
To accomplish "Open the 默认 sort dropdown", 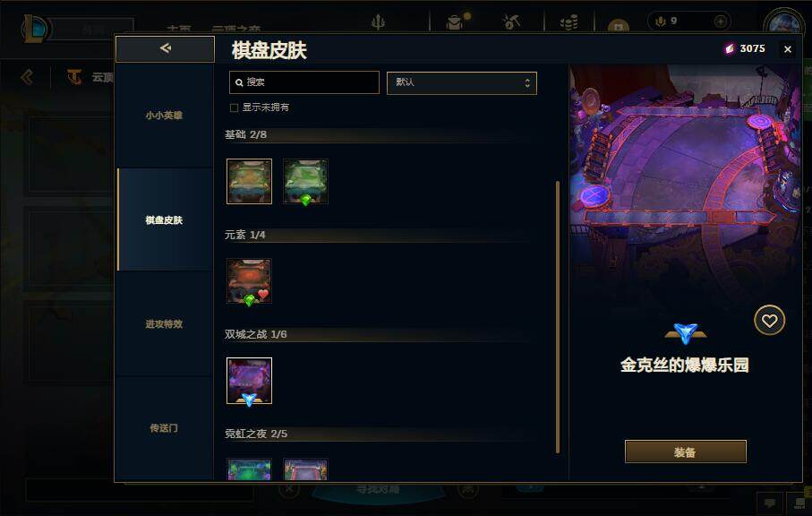I will (x=461, y=83).
